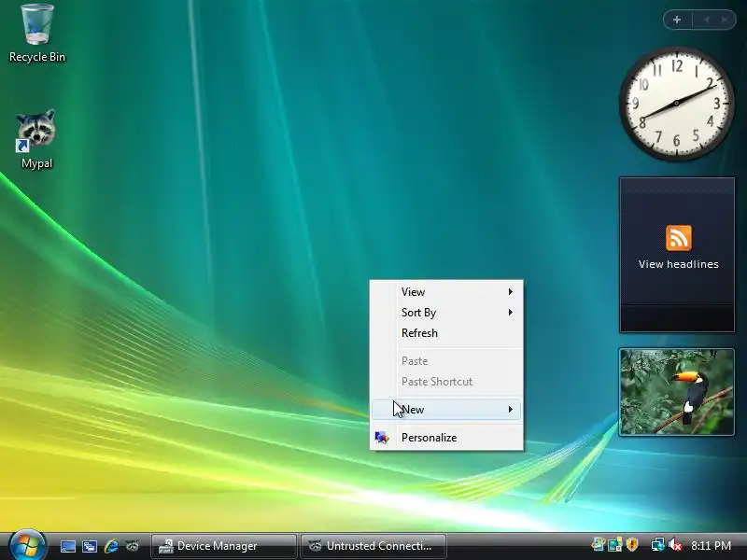
Task: Open the New submenu
Action: coord(446,410)
